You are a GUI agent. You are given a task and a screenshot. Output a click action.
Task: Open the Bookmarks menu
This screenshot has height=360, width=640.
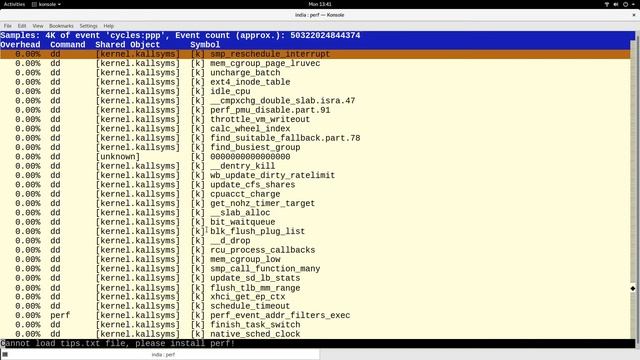point(61,26)
